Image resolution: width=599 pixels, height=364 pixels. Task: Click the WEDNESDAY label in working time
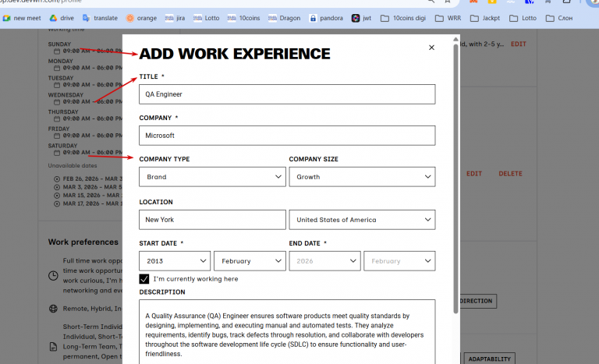[66, 95]
